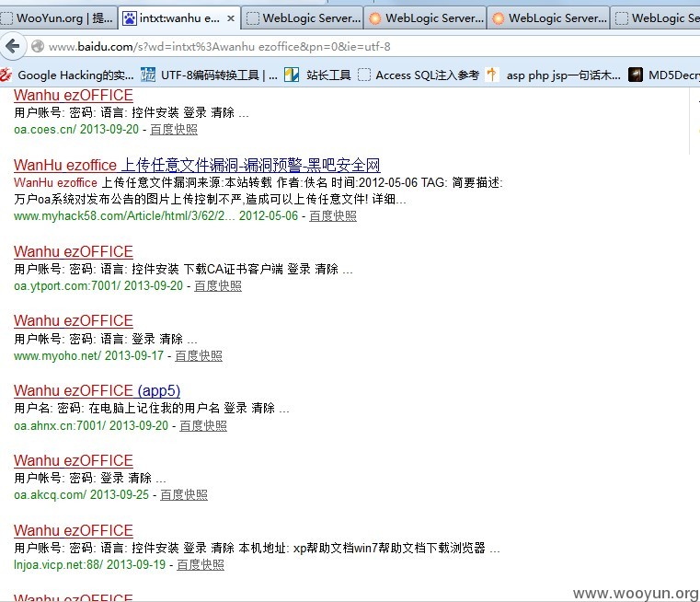The height and width of the screenshot is (602, 700).
Task: Click the oa.coes.cn/ 2013-09-20 green URL text
Action: 76,130
